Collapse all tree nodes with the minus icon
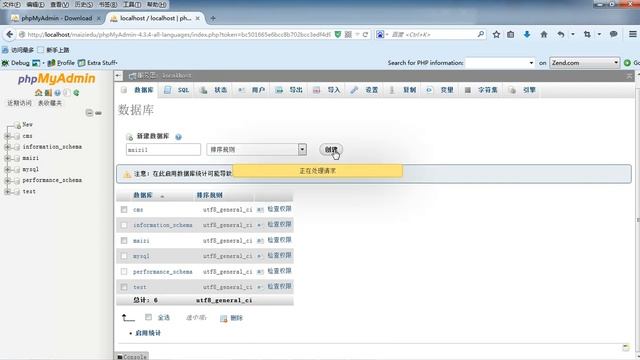 point(89,113)
